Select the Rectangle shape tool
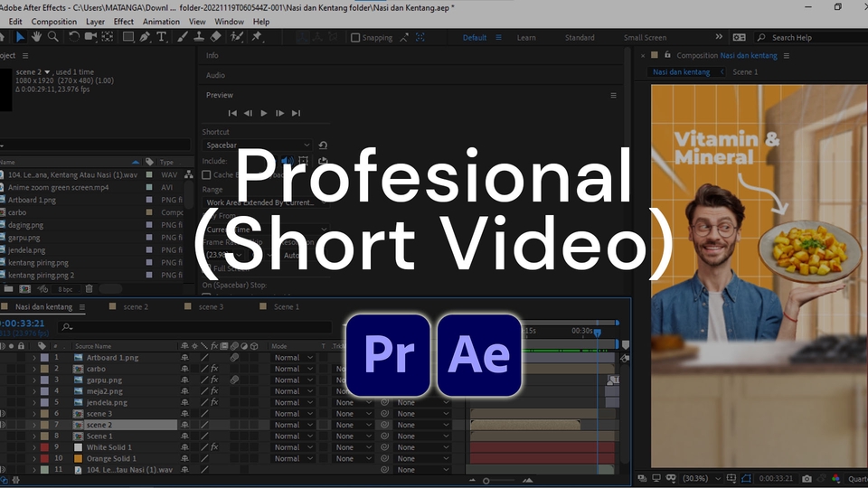868x488 pixels. (x=127, y=37)
